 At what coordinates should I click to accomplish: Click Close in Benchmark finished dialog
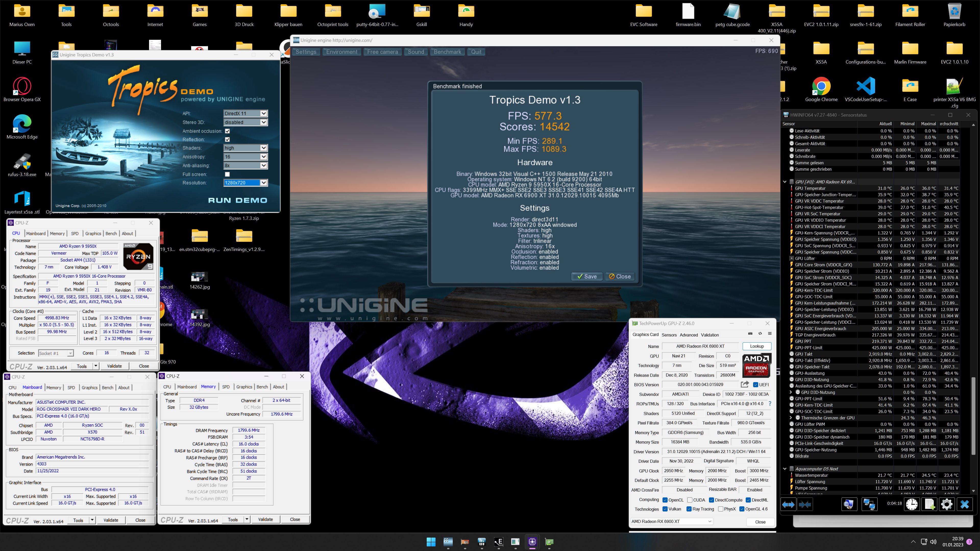(619, 277)
